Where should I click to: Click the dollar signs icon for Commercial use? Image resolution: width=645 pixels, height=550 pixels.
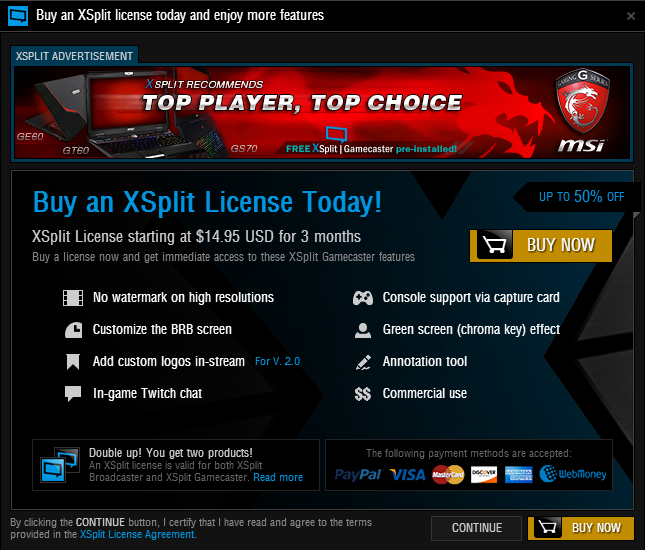tap(363, 394)
